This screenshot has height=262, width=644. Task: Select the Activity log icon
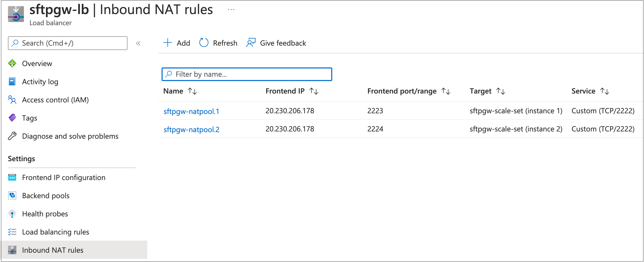12,81
